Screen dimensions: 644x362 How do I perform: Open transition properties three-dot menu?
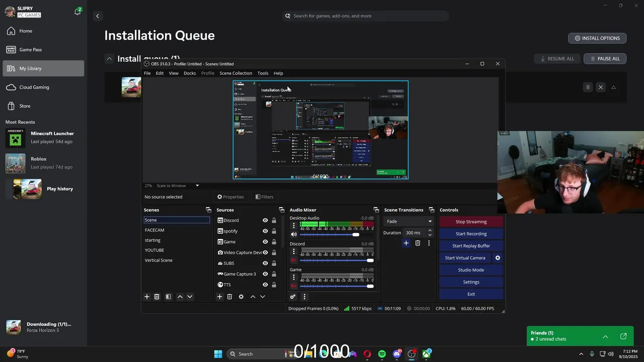pyautogui.click(x=429, y=243)
